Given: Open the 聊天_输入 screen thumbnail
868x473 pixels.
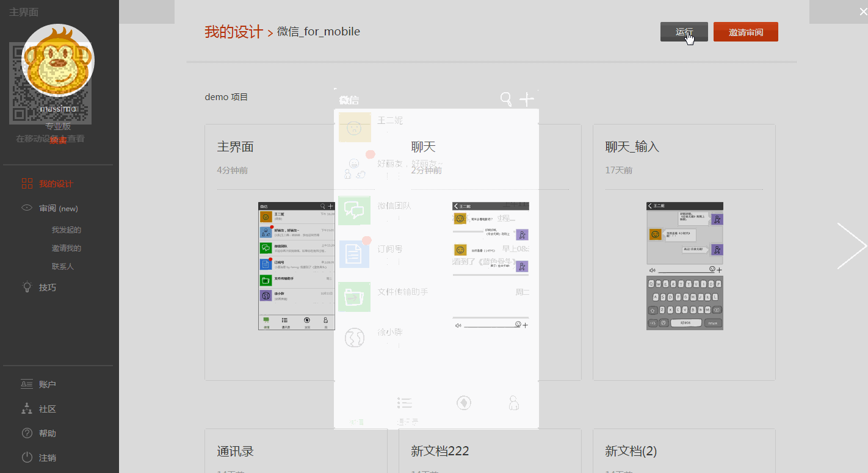Looking at the screenshot, I should pyautogui.click(x=684, y=265).
